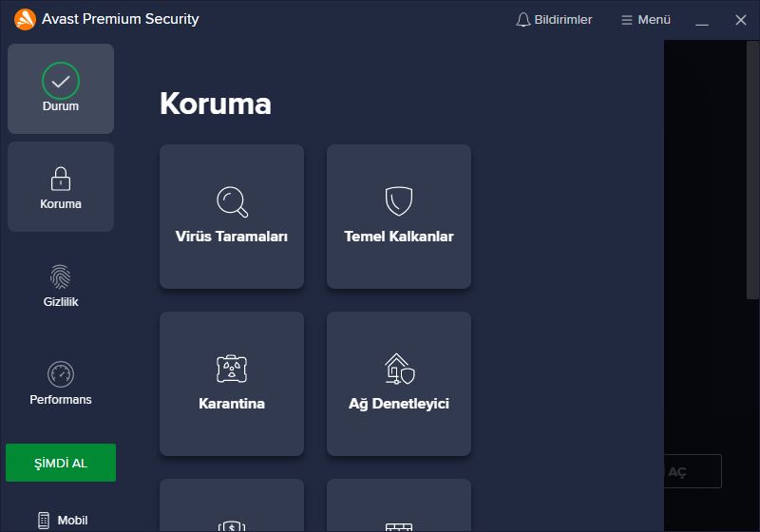Close the Avast window
Screen dimensions: 760x532
click(x=741, y=20)
